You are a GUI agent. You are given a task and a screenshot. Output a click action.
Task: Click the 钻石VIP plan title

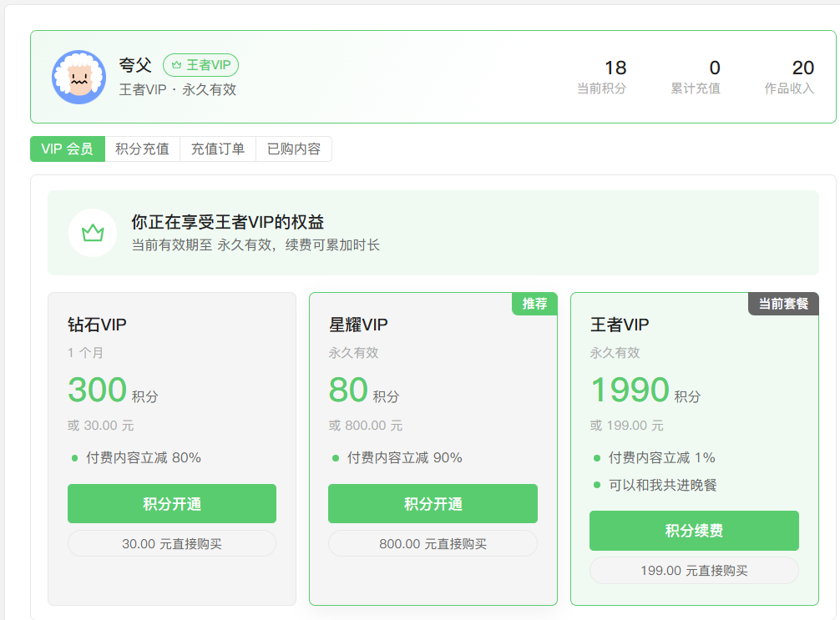[x=97, y=325]
